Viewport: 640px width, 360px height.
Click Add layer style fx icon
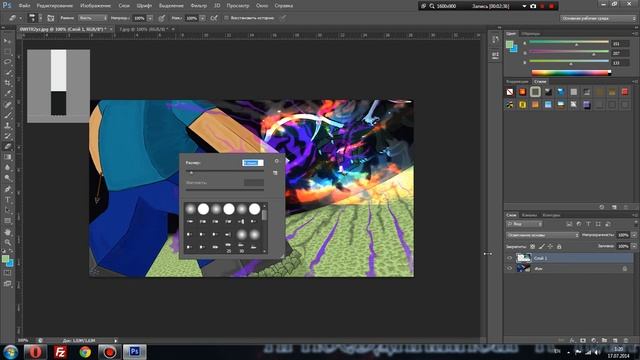(x=572, y=340)
